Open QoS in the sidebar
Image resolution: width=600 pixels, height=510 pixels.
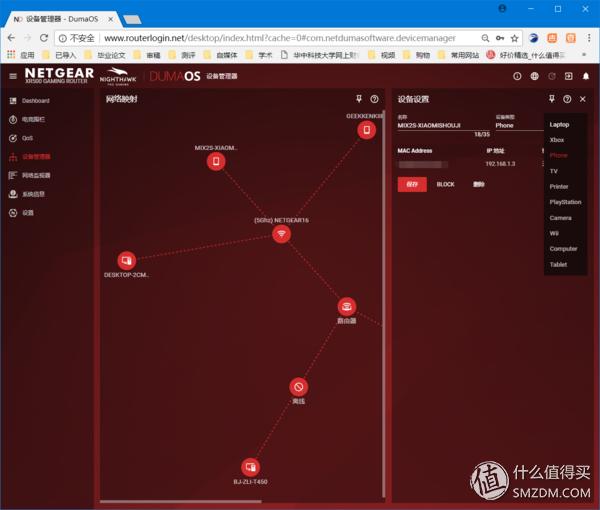(x=21, y=138)
